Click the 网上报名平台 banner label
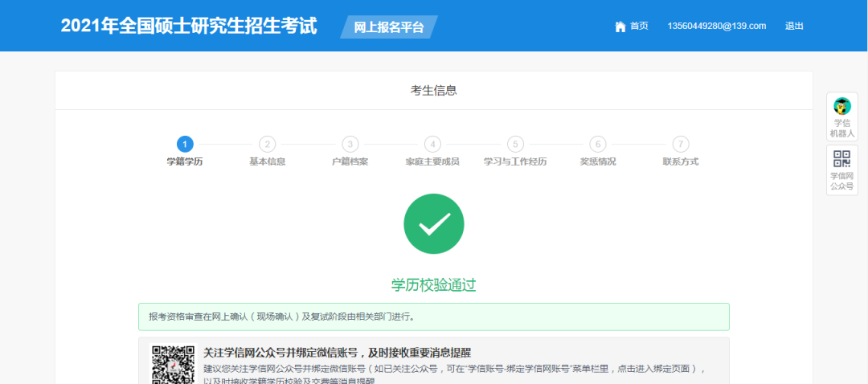868x384 pixels. tap(389, 27)
